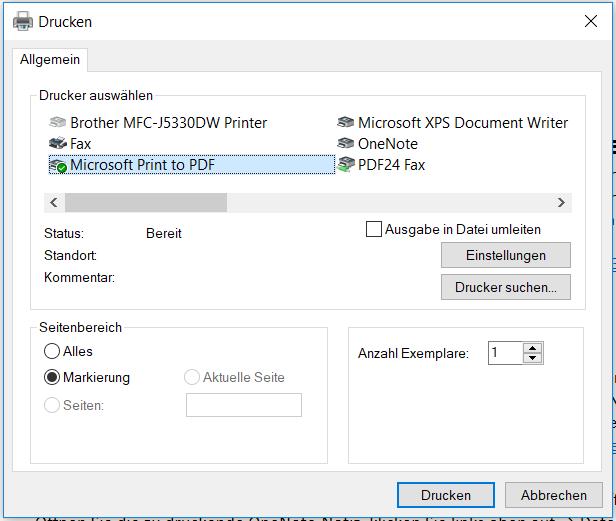Click the printer list scroll left arrow
This screenshot has width=616, height=521.
point(54,203)
